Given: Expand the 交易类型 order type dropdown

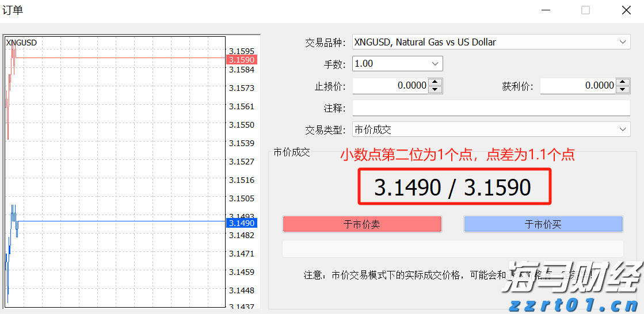Looking at the screenshot, I should 623,130.
